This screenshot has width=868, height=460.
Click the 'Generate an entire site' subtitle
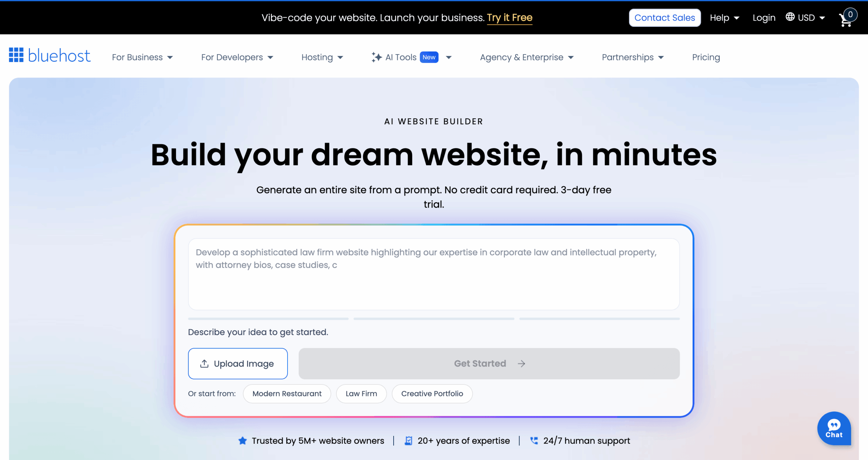coord(434,197)
